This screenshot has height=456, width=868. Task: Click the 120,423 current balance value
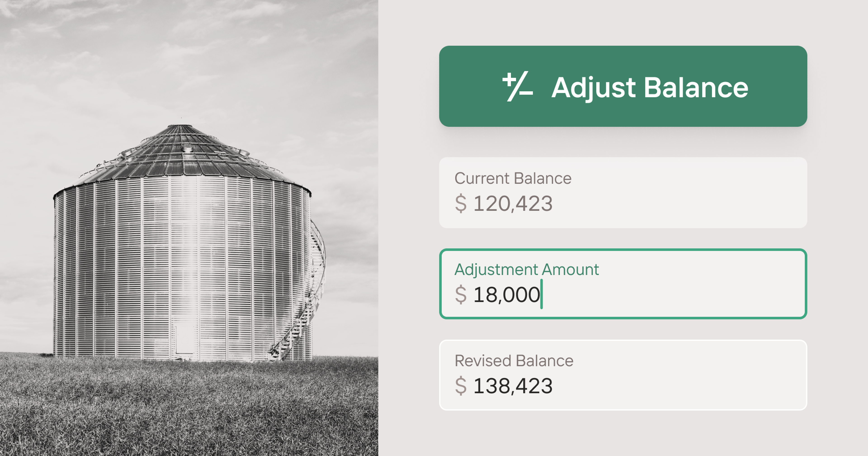[512, 203]
